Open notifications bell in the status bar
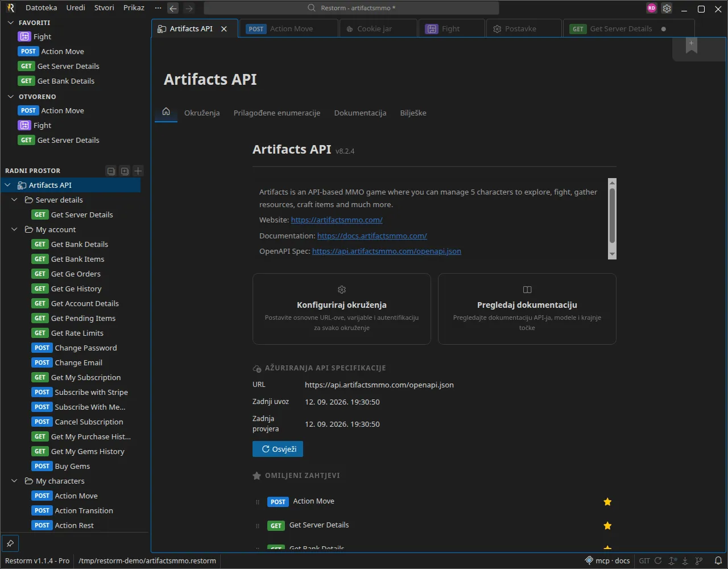This screenshot has width=728, height=569. (x=718, y=561)
